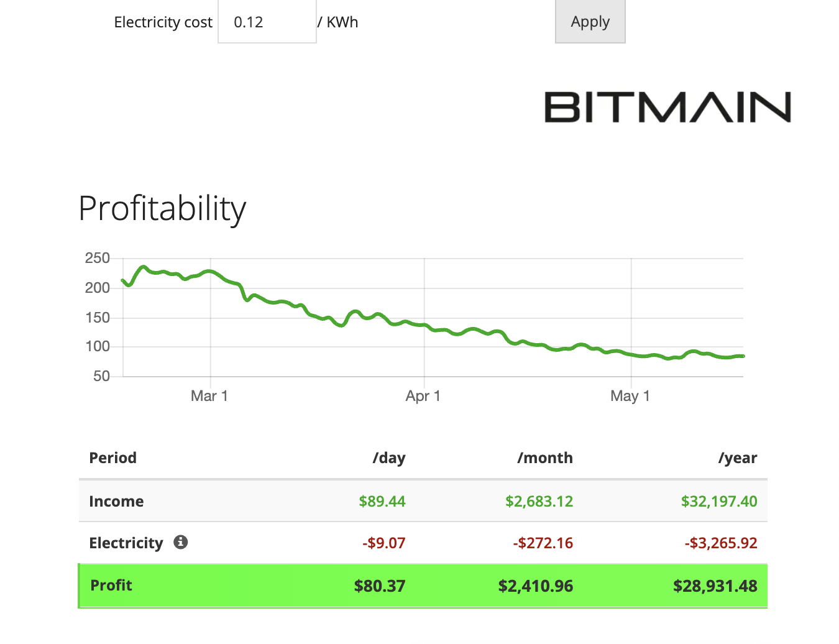Viewport: 839px width, 644px height.
Task: Click the monthly income value $2,683.12
Action: tap(539, 501)
